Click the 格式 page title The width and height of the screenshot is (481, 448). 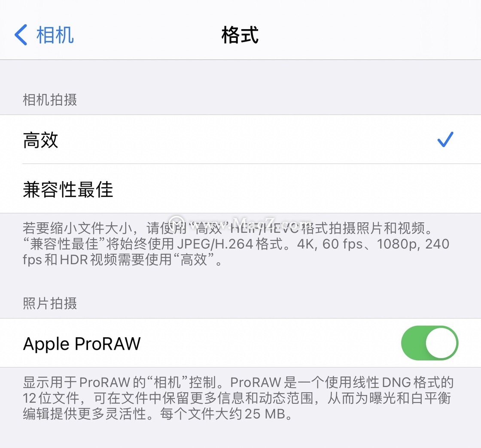(x=240, y=35)
